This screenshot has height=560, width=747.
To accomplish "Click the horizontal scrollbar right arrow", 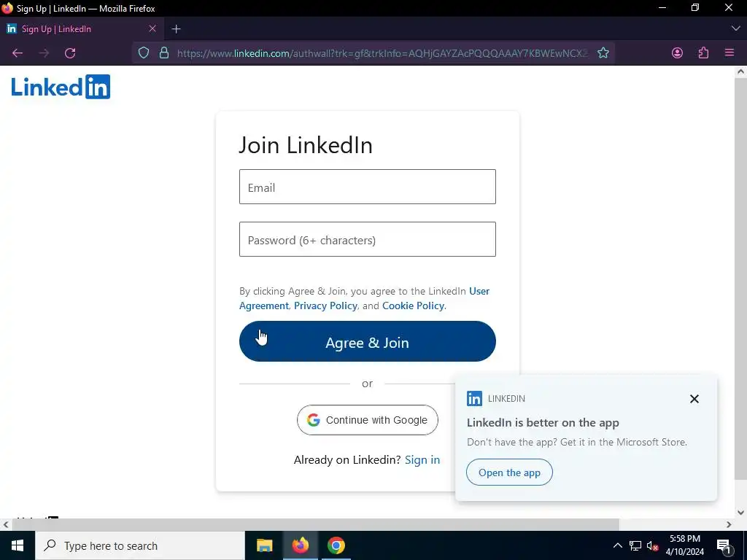I will [x=729, y=524].
